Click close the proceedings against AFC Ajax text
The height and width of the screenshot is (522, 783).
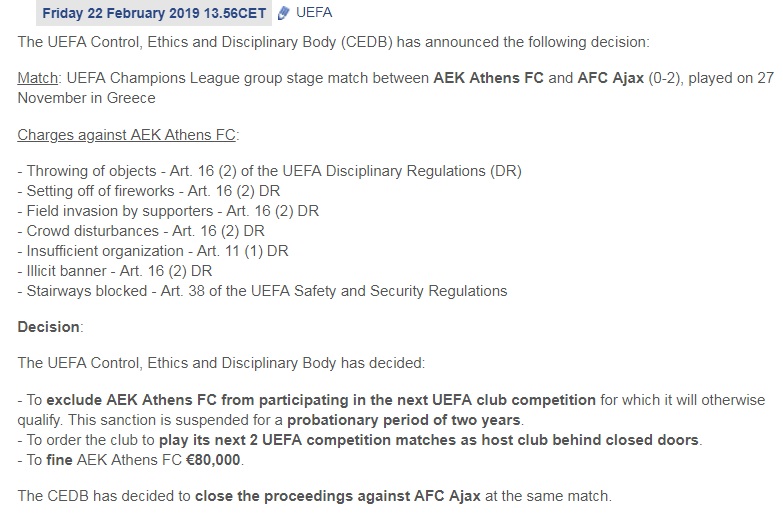(x=338, y=496)
